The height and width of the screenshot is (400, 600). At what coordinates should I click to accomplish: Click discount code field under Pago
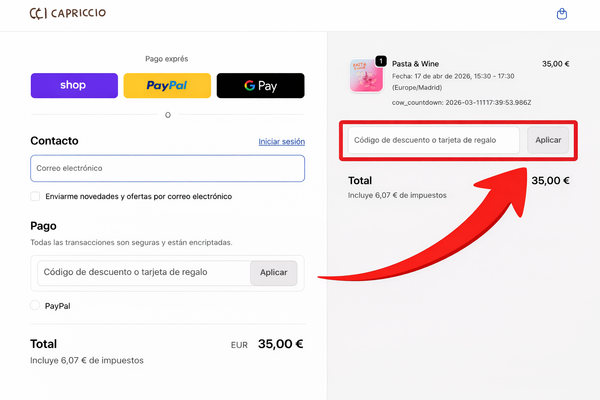(x=144, y=273)
